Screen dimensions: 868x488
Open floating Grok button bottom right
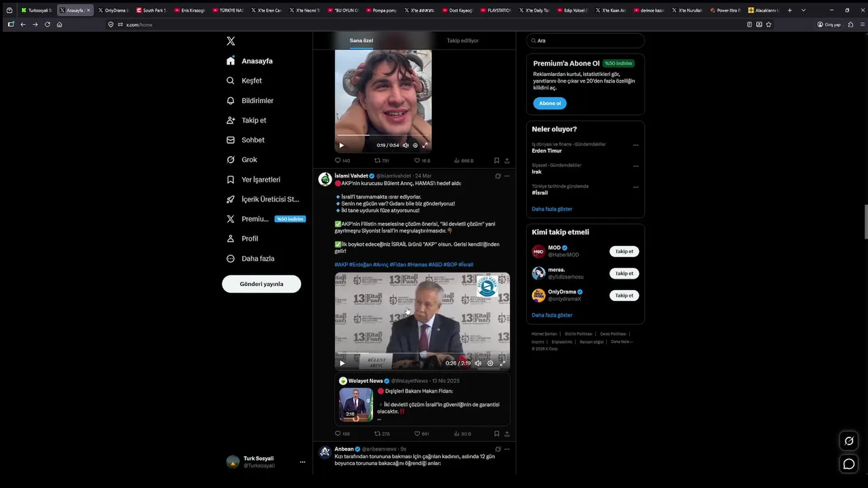point(848,441)
